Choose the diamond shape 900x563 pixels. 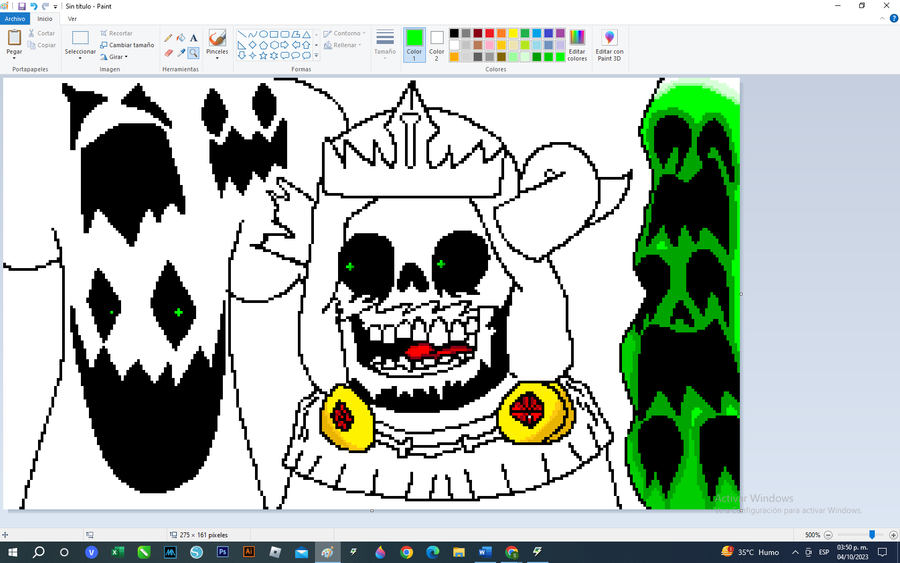click(x=253, y=45)
